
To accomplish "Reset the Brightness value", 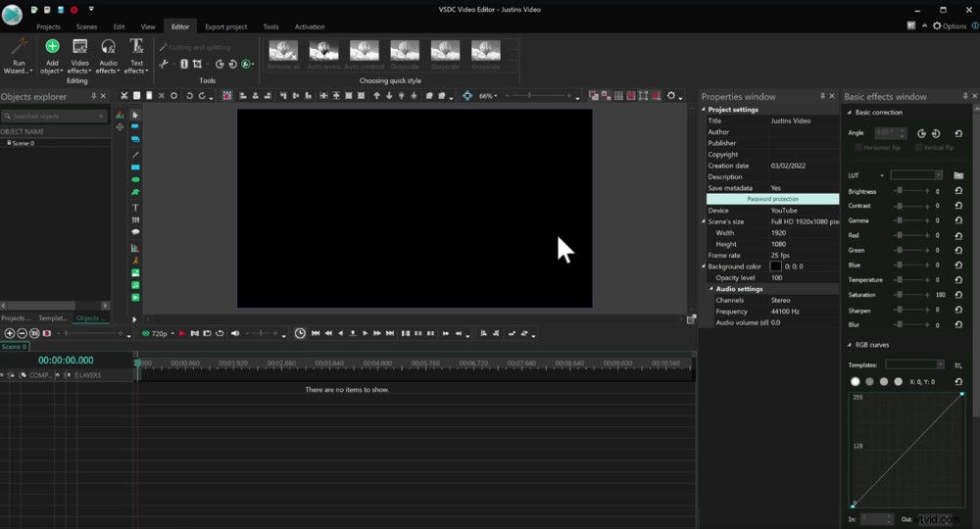I will [x=958, y=191].
